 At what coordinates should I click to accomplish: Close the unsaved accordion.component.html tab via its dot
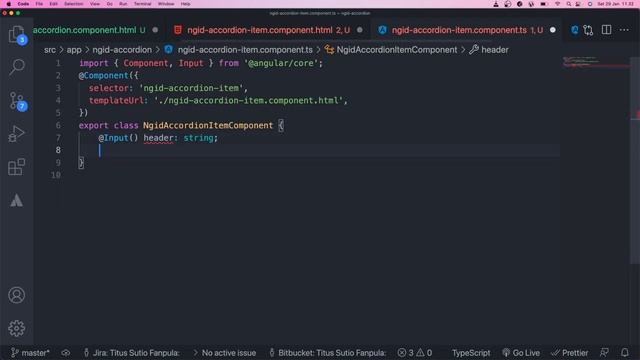[155, 30]
